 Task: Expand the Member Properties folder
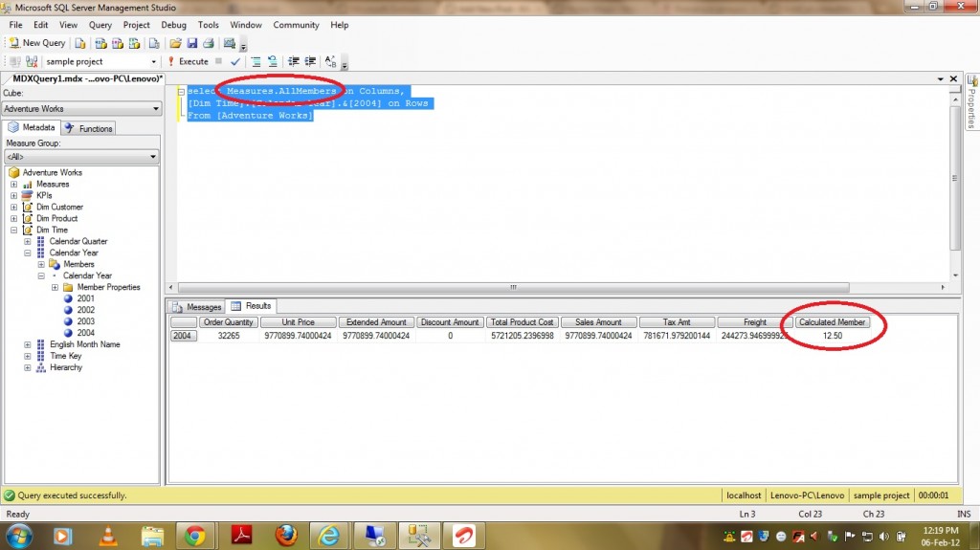pyautogui.click(x=55, y=287)
